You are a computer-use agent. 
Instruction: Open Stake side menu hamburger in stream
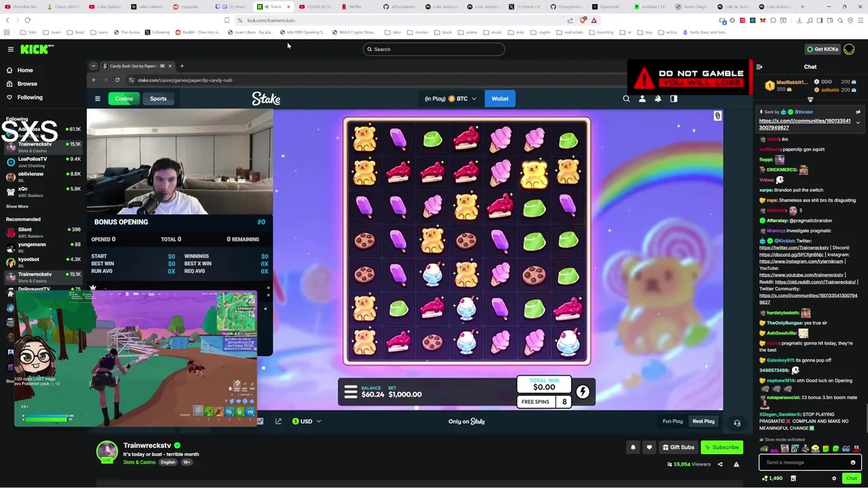point(98,99)
